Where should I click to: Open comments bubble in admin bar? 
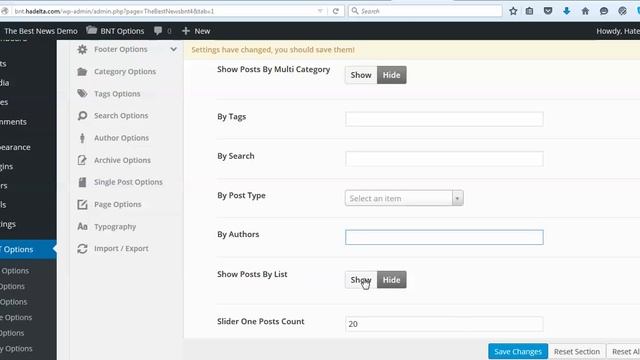(158, 31)
